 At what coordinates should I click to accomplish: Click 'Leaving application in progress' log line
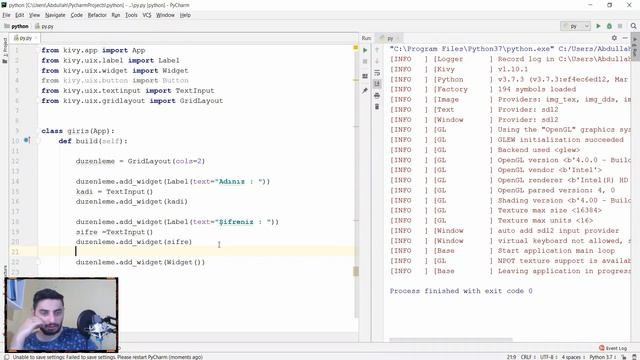pyautogui.click(x=510, y=271)
